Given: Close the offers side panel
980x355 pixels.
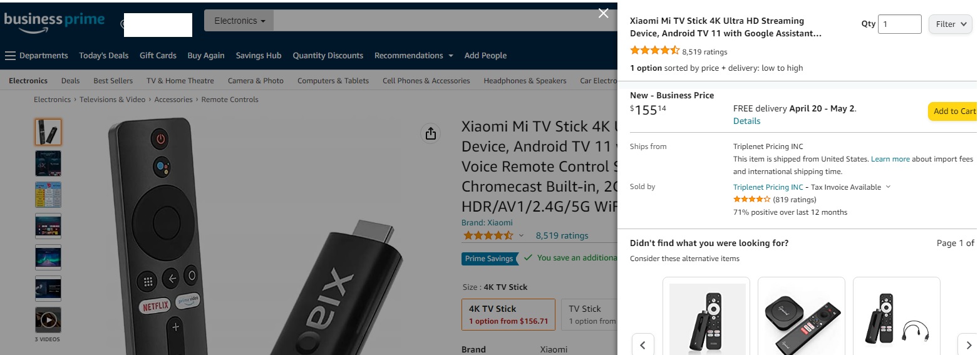Looking at the screenshot, I should coord(603,14).
